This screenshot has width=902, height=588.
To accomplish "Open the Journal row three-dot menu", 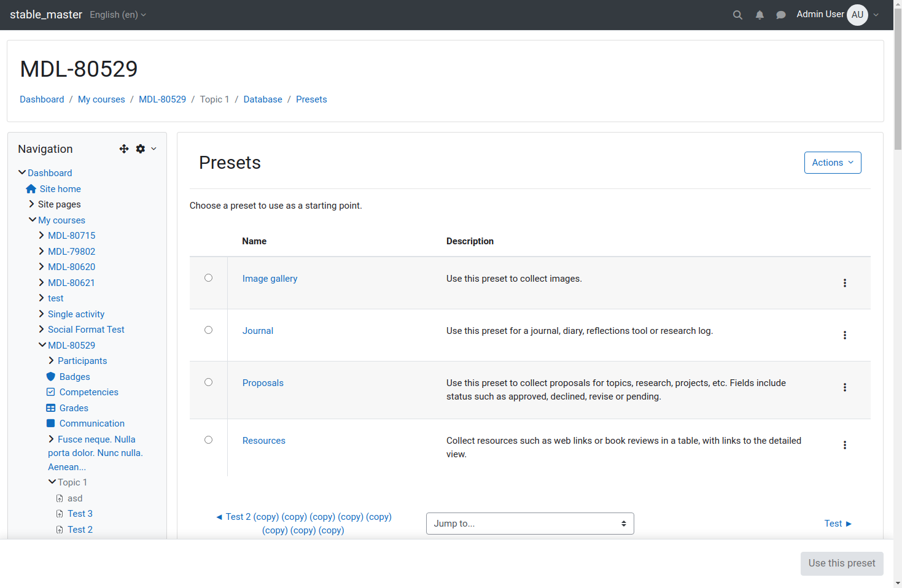I will click(x=845, y=335).
